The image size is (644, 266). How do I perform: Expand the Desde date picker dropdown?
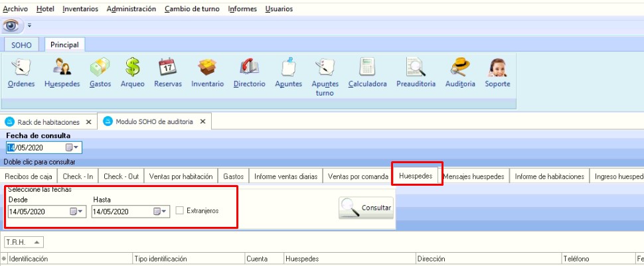pyautogui.click(x=76, y=212)
